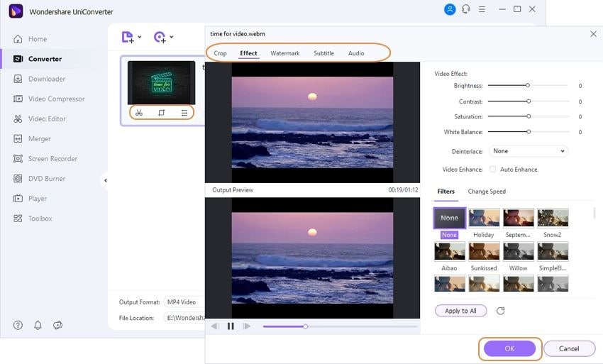Click the Brightness slider handle
This screenshot has height=364, width=603.
pyautogui.click(x=528, y=85)
